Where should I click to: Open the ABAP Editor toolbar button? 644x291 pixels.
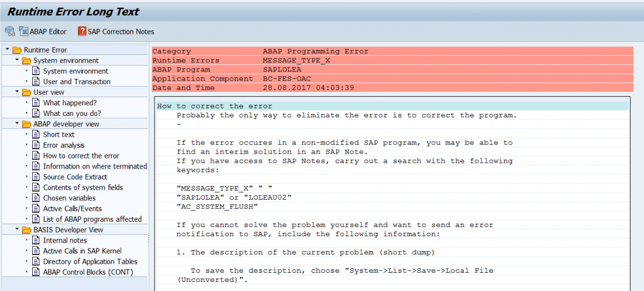coord(43,31)
